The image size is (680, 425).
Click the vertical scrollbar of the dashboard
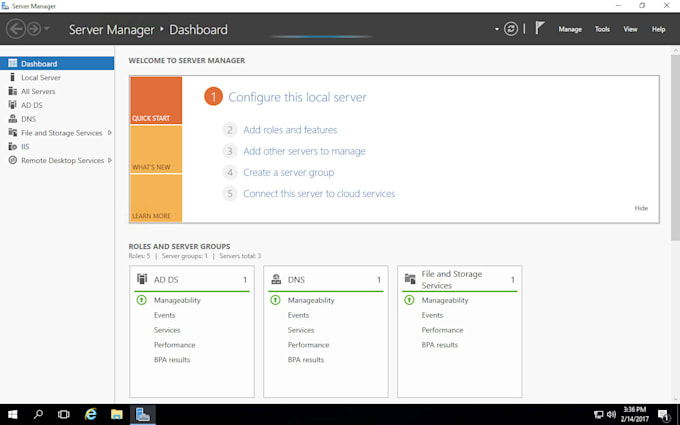[675, 147]
